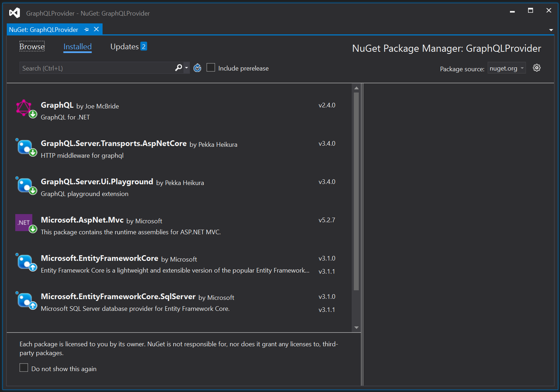This screenshot has width=560, height=392.
Task: Select Microsoft.AspNet.Mvc package title
Action: (x=82, y=220)
